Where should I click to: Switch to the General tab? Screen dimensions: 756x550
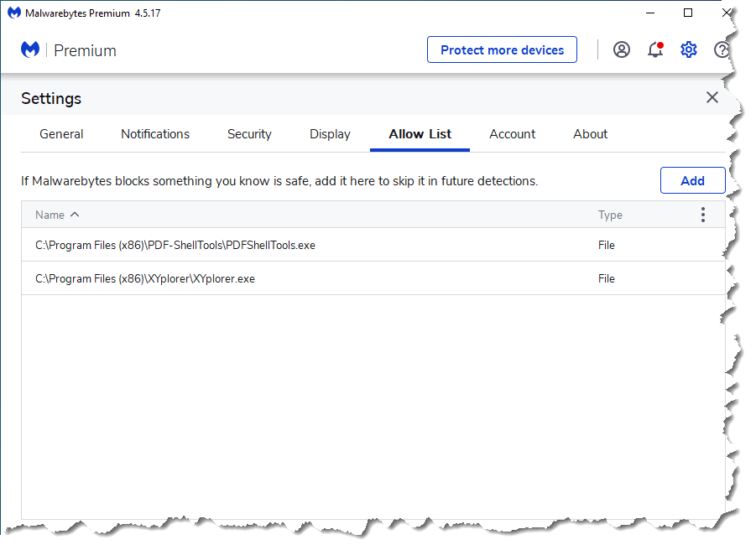pos(61,134)
